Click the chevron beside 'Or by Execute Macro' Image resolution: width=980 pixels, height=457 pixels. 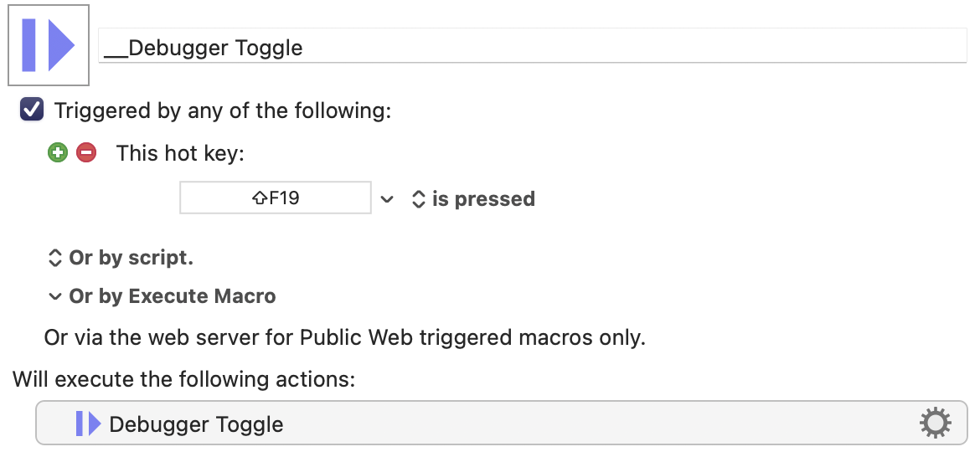55,296
